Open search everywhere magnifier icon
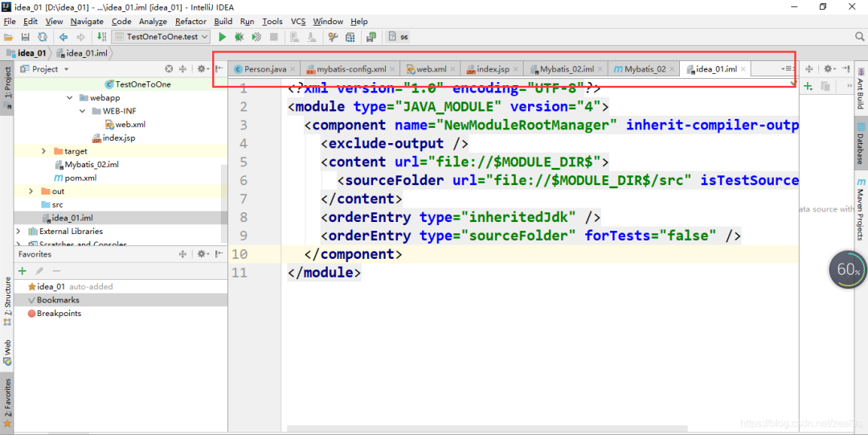This screenshot has width=868, height=435. click(859, 36)
